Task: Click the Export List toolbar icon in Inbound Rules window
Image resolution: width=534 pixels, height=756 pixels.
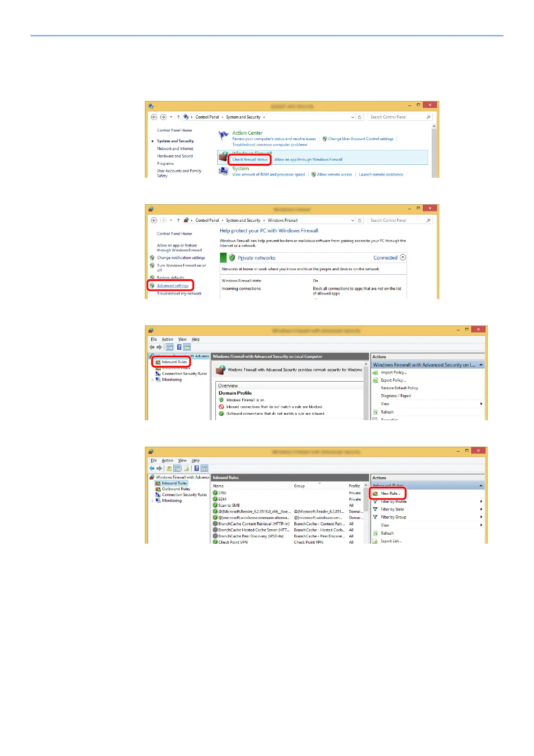Action: [x=186, y=468]
